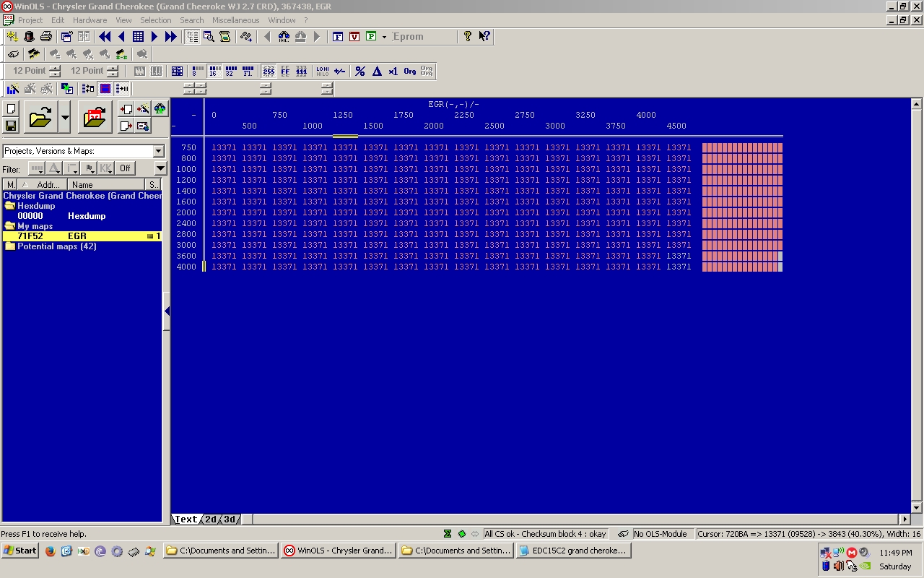The width and height of the screenshot is (924, 578).
Task: Open the Projects, Versions & Maps dropdown
Action: click(158, 151)
